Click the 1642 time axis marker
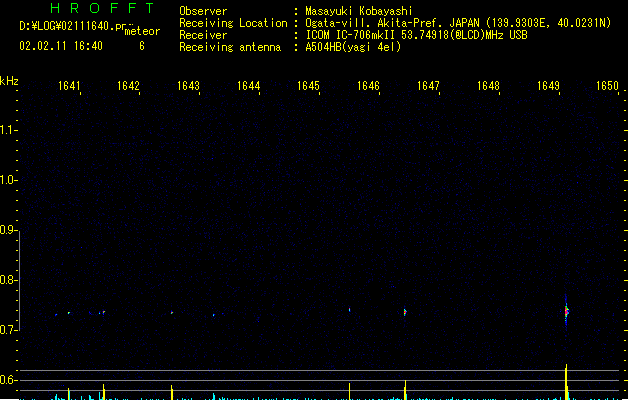629x400 pixels. [128, 86]
